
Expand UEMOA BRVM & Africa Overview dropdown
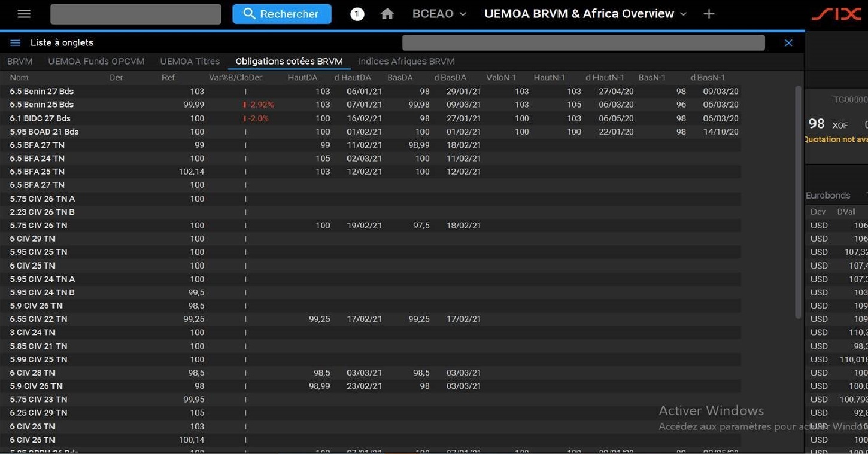click(585, 14)
